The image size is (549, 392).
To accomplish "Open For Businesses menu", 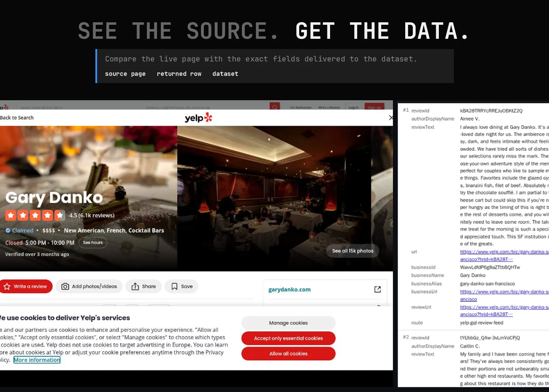I will tap(301, 107).
